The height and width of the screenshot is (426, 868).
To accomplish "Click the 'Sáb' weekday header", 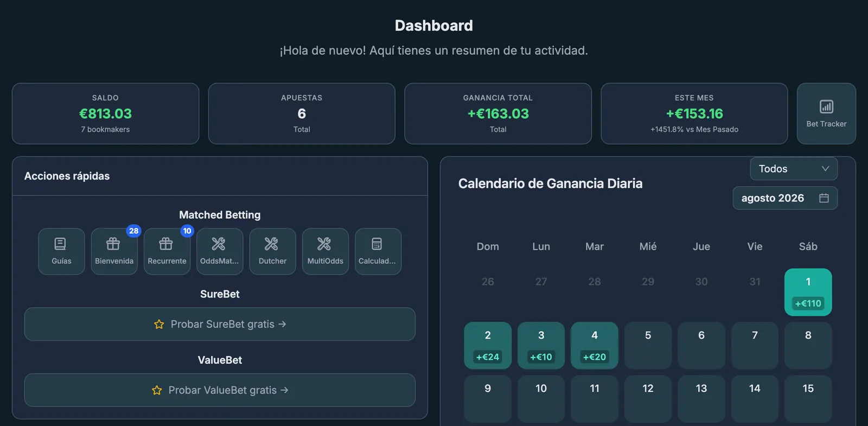I will [808, 246].
